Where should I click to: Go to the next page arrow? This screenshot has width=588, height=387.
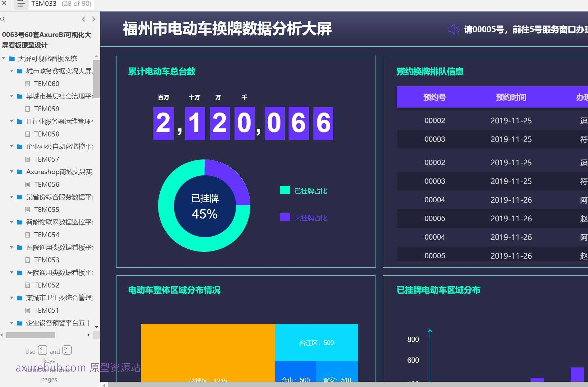click(x=93, y=19)
